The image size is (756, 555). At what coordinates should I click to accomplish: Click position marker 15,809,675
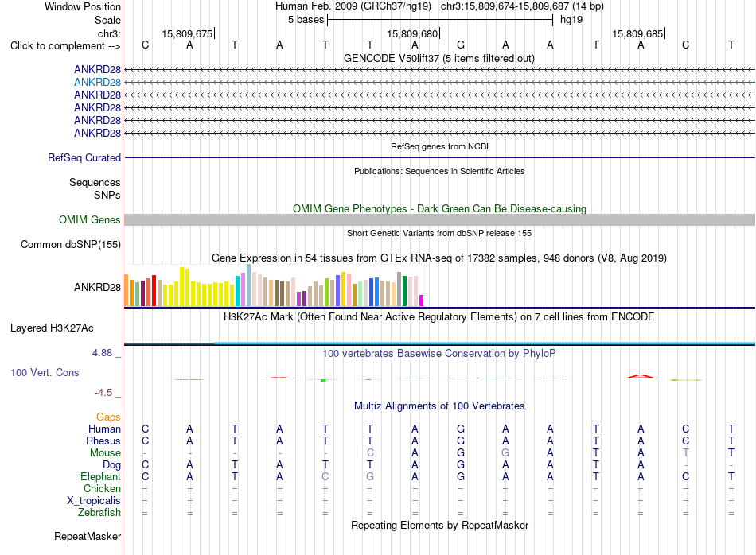(188, 33)
